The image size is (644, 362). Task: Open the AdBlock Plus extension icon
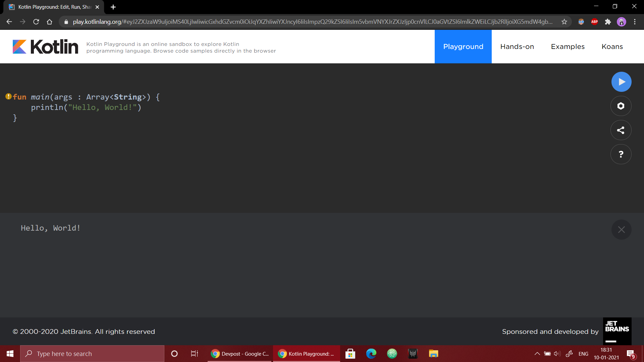tap(594, 22)
